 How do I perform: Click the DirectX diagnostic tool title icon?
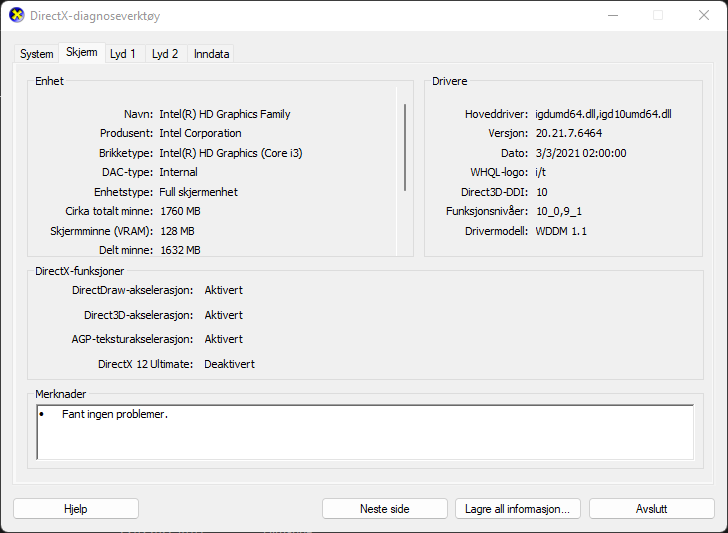(17, 15)
